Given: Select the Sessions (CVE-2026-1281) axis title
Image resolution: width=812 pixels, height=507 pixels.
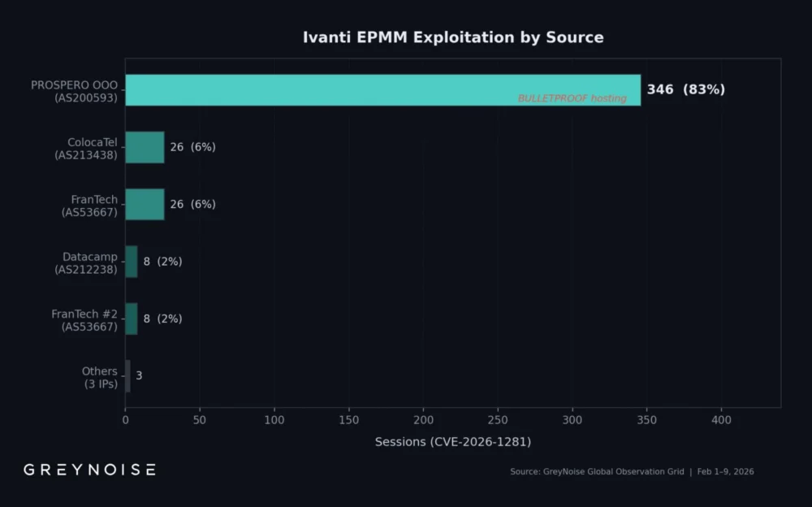Looking at the screenshot, I should pos(453,441).
